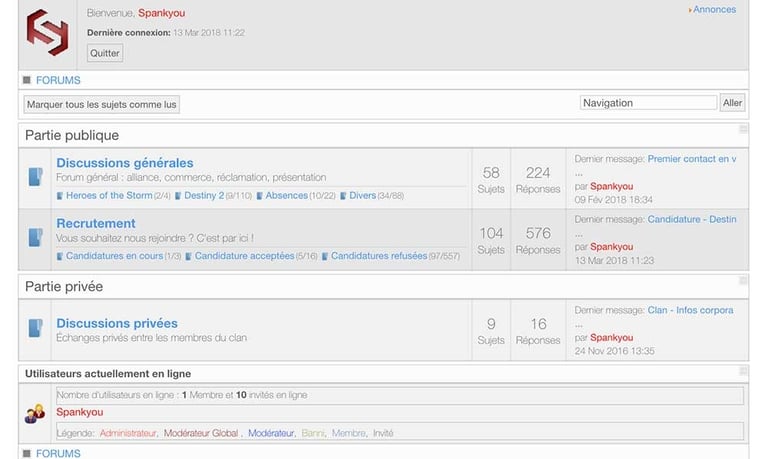Viewport: 768px width, 459px height.
Task: Click the Quitter logout button
Action: 105,53
